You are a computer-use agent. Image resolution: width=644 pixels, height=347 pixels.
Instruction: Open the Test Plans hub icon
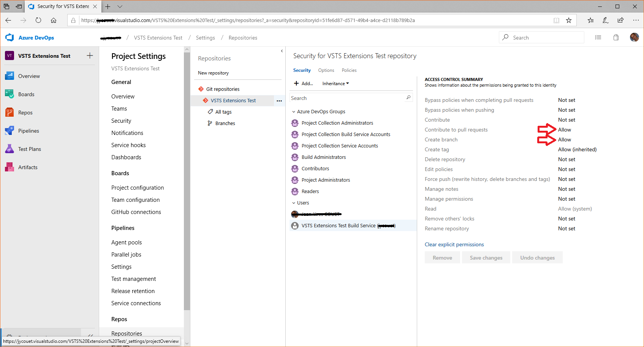click(9, 149)
